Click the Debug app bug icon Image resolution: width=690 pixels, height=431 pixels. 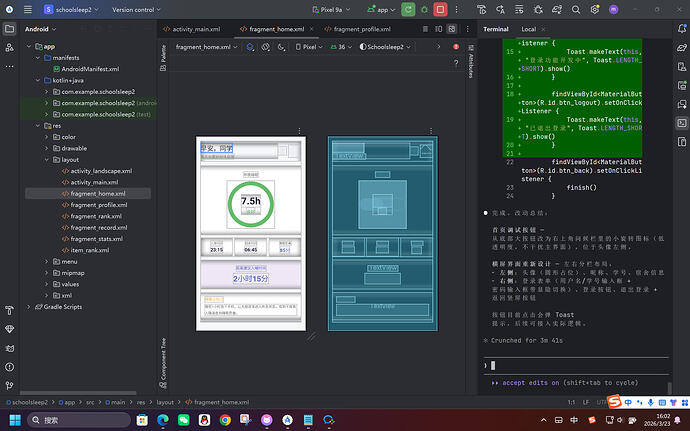[424, 9]
